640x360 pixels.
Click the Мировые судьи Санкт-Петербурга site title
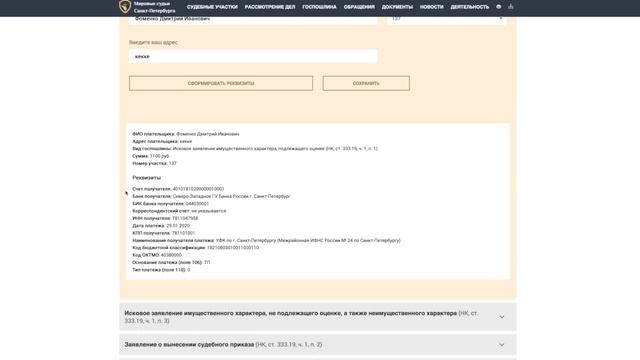tap(154, 7)
